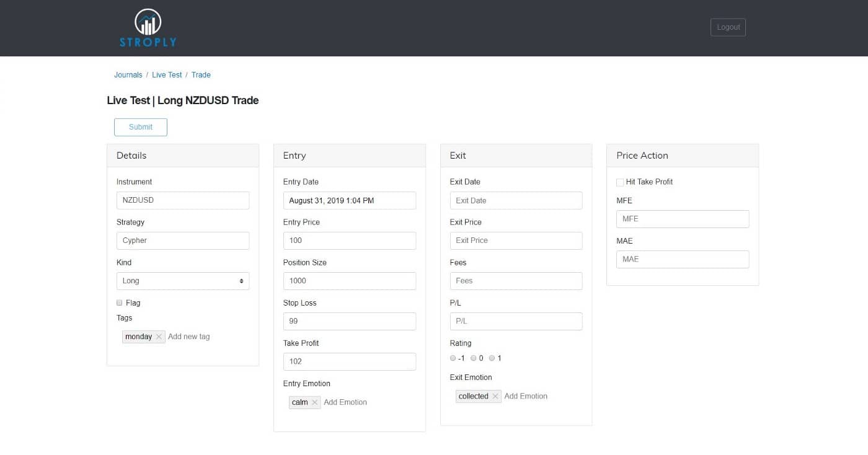Remove the monday tag
Screen dimensions: 868x455
coord(159,337)
